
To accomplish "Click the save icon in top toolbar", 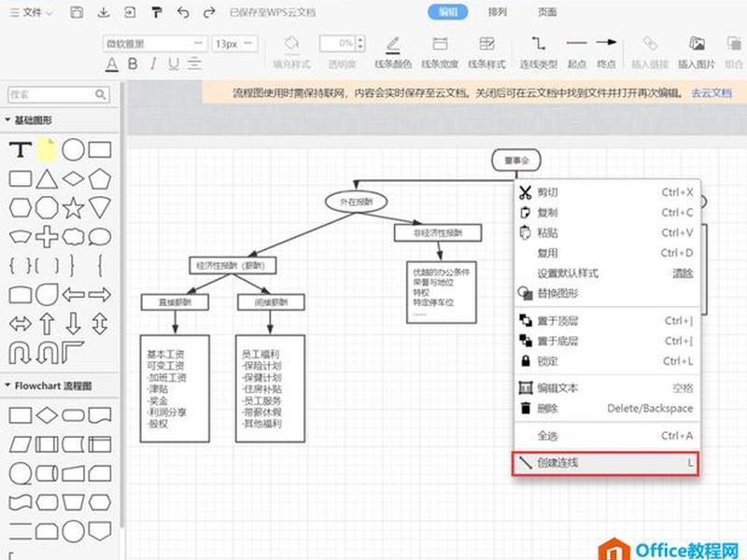I will point(77,12).
